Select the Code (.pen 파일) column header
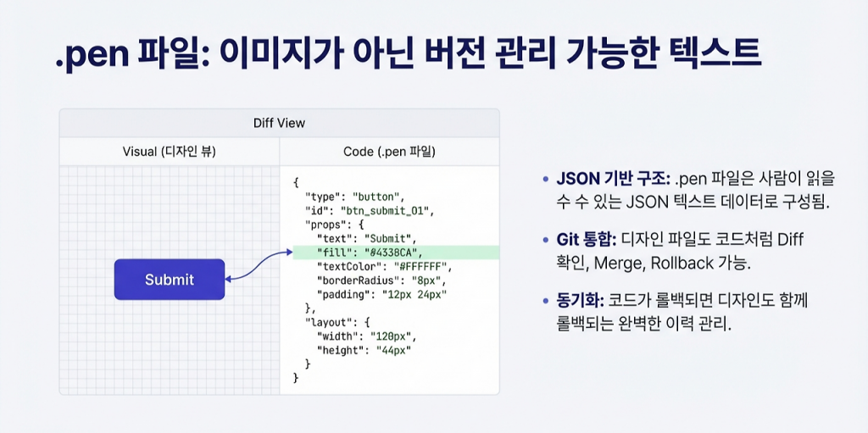Viewport: 868px width, 433px height. [x=389, y=152]
